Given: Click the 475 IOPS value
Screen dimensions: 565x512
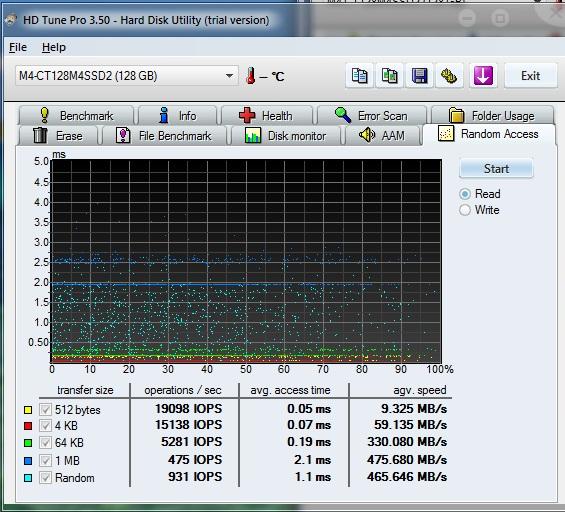Looking at the screenshot, I should [195, 460].
